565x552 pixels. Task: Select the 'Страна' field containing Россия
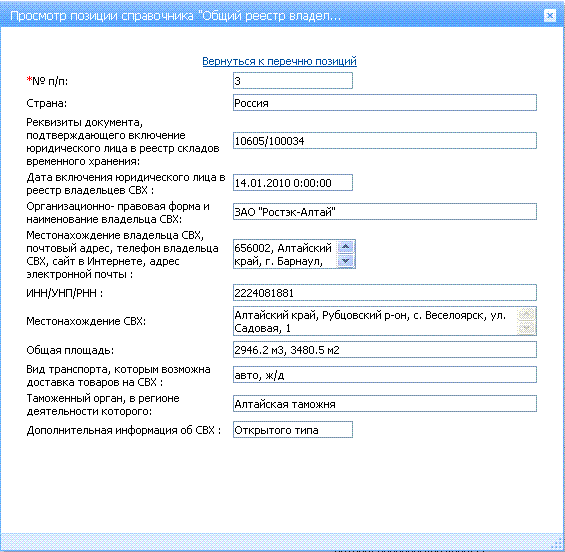(x=385, y=103)
